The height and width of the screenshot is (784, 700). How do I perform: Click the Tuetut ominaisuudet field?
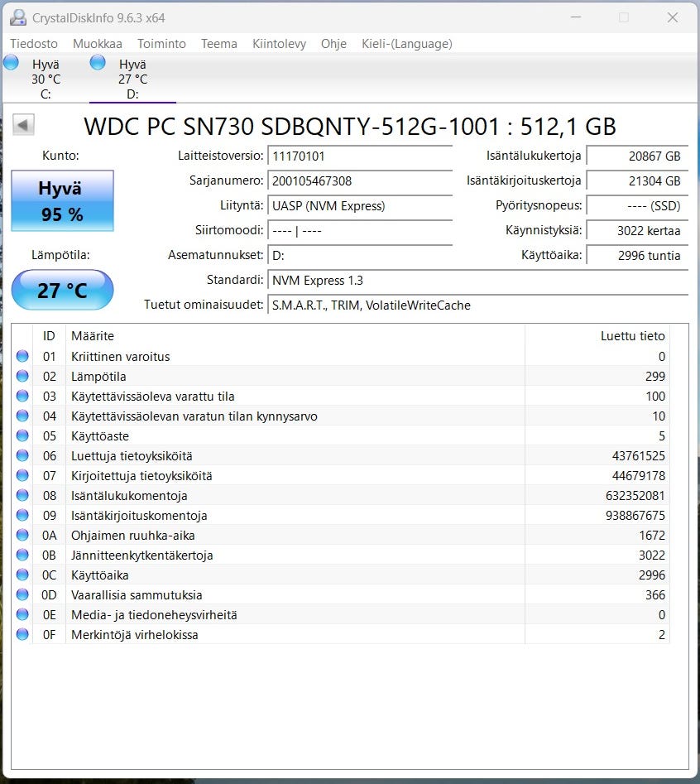477,305
